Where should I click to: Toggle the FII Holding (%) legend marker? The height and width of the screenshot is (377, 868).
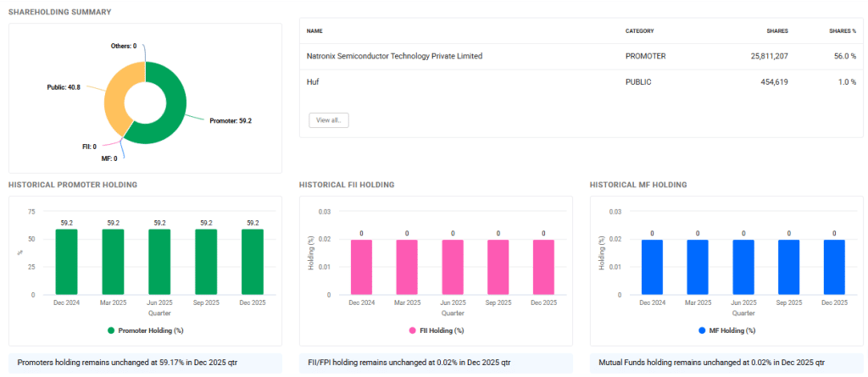pyautogui.click(x=413, y=330)
